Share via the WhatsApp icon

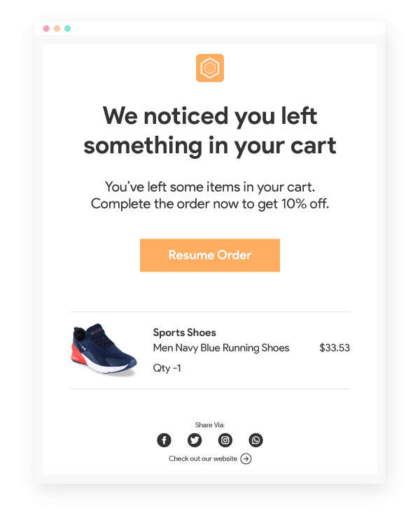tap(256, 440)
